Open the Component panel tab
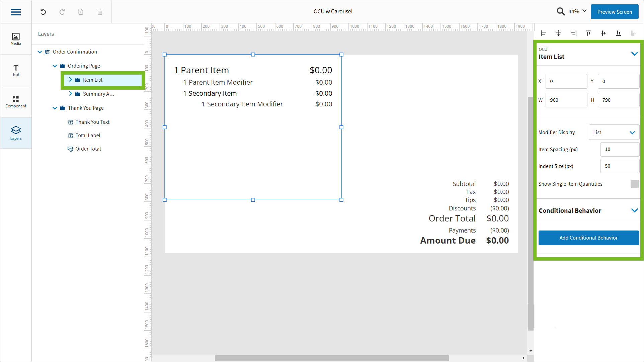Image resolution: width=644 pixels, height=362 pixels. click(16, 102)
